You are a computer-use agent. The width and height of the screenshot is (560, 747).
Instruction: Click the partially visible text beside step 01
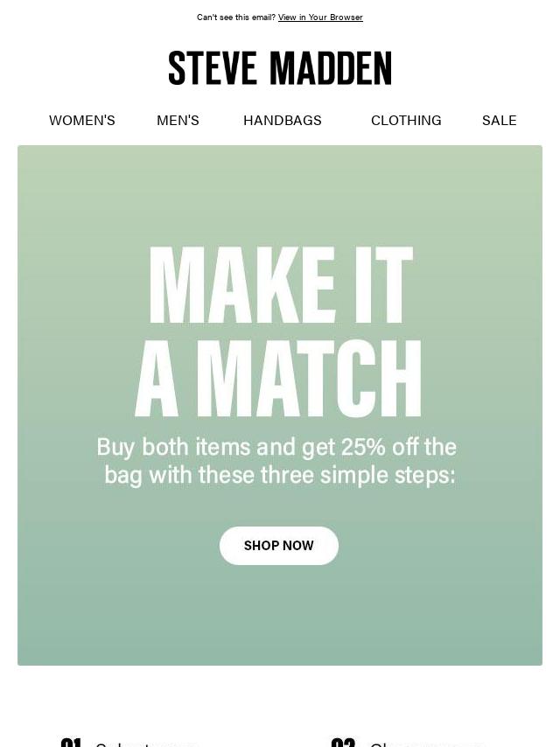145,744
